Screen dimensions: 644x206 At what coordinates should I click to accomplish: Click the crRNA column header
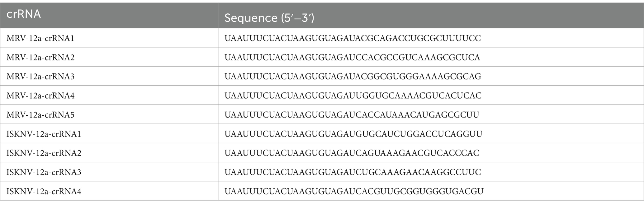[109, 15]
